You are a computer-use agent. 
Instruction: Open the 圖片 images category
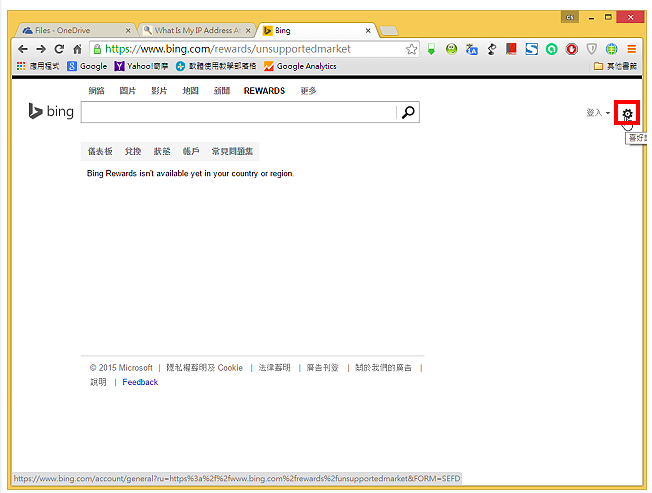click(x=128, y=91)
